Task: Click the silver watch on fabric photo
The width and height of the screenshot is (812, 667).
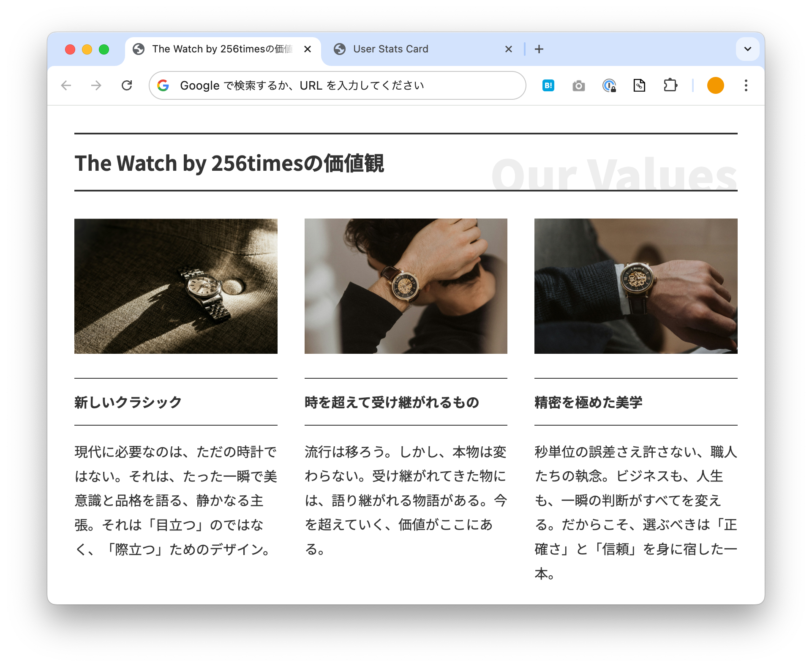Action: [x=176, y=286]
